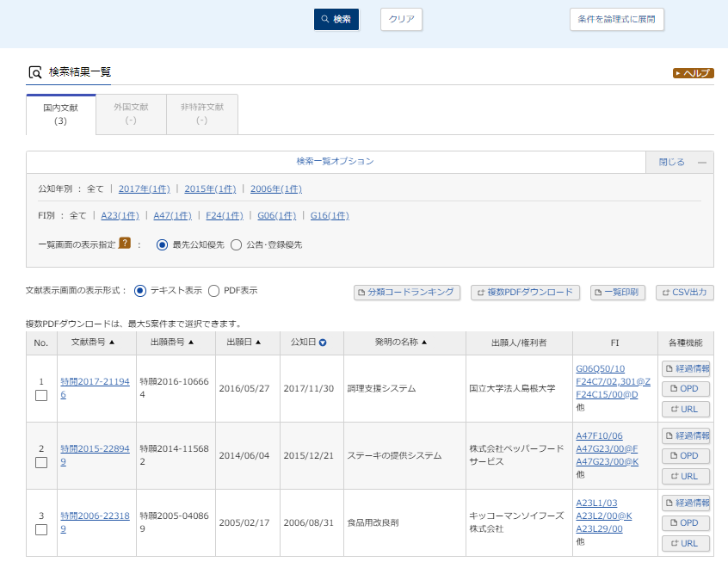Click URL for 調理支援システム row
Screen dimensions: 728x568
(686, 409)
